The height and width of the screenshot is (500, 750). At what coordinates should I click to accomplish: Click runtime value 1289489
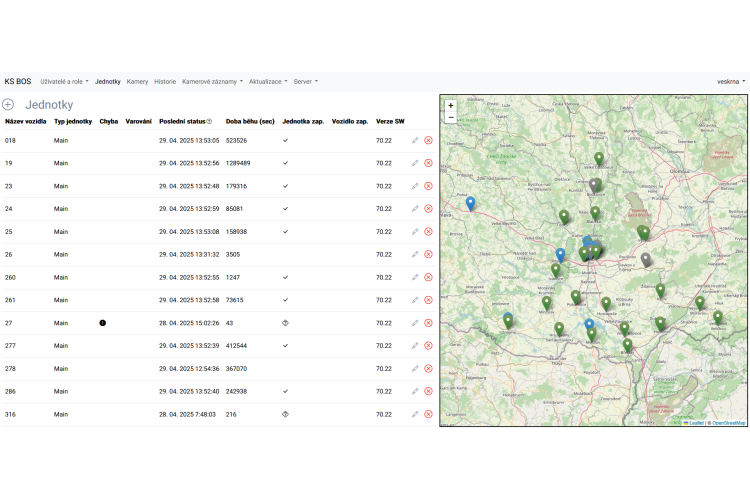click(x=238, y=163)
